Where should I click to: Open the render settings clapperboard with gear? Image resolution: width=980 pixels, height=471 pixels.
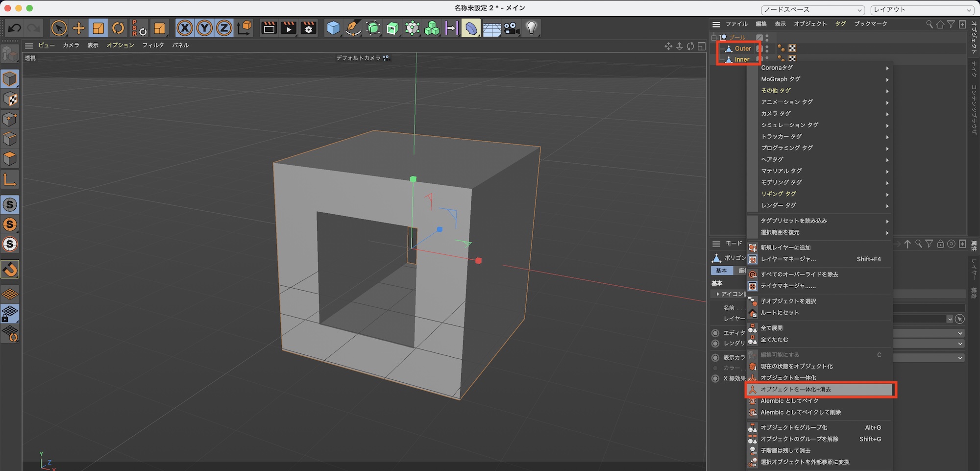click(308, 28)
